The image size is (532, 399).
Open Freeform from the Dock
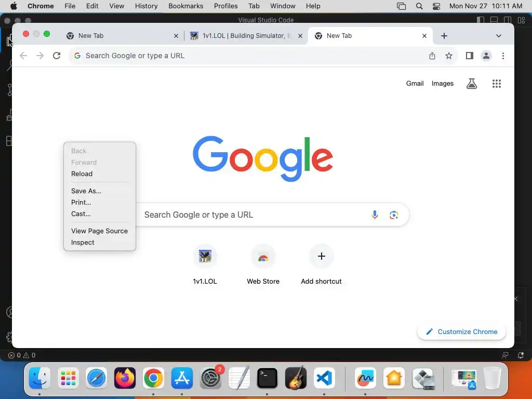pos(365,378)
